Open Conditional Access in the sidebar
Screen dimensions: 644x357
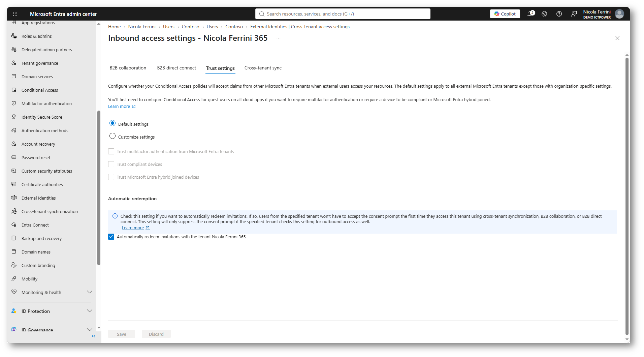click(40, 90)
